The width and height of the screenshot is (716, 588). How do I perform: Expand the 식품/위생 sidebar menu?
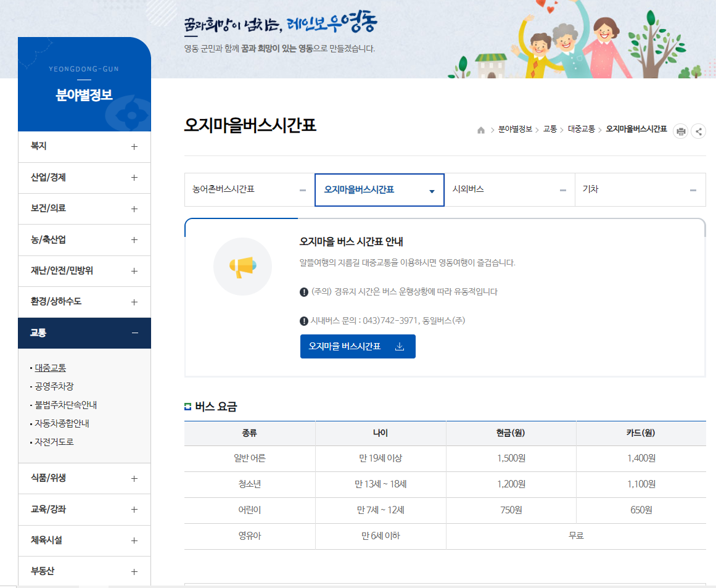(84, 478)
